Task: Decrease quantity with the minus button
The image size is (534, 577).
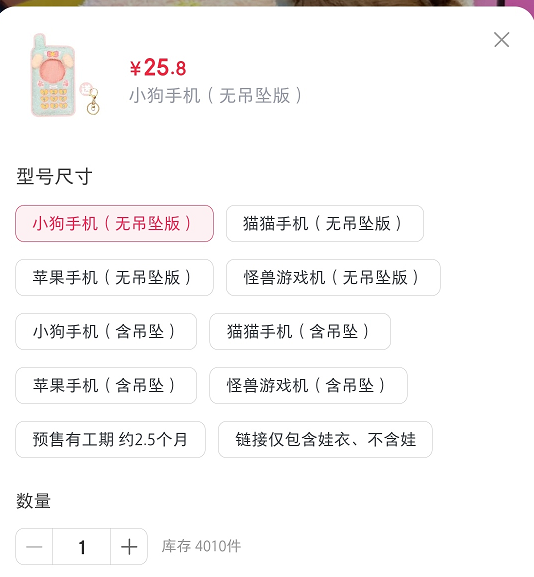Action: coord(34,546)
